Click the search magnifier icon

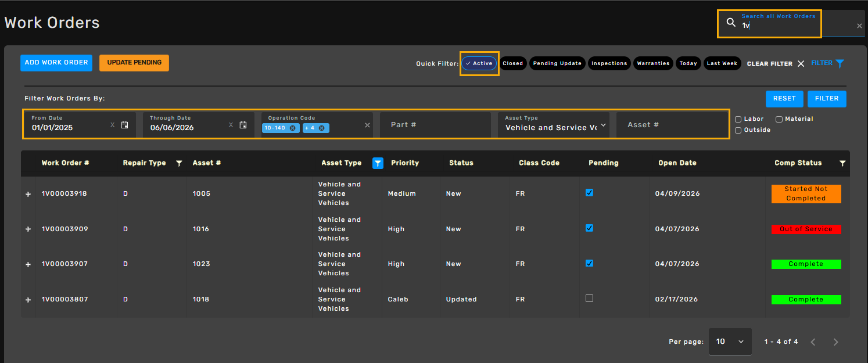pos(731,23)
